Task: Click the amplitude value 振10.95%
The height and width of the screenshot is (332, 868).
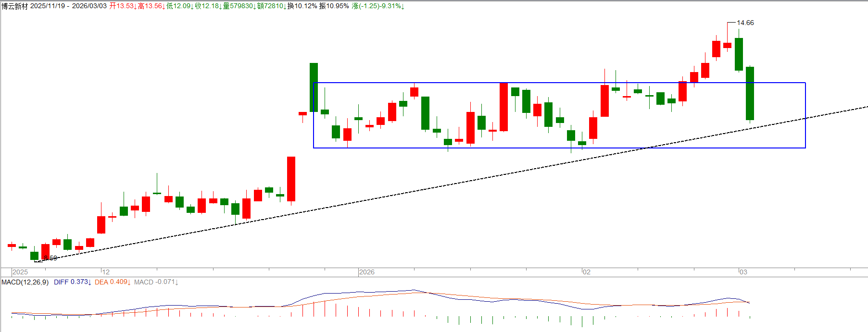Action: (334, 6)
